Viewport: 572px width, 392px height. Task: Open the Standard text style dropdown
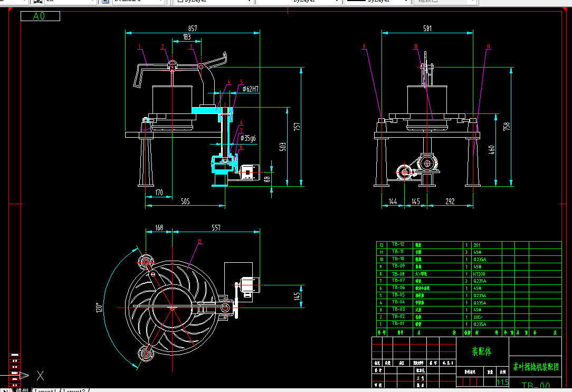[138, 1]
